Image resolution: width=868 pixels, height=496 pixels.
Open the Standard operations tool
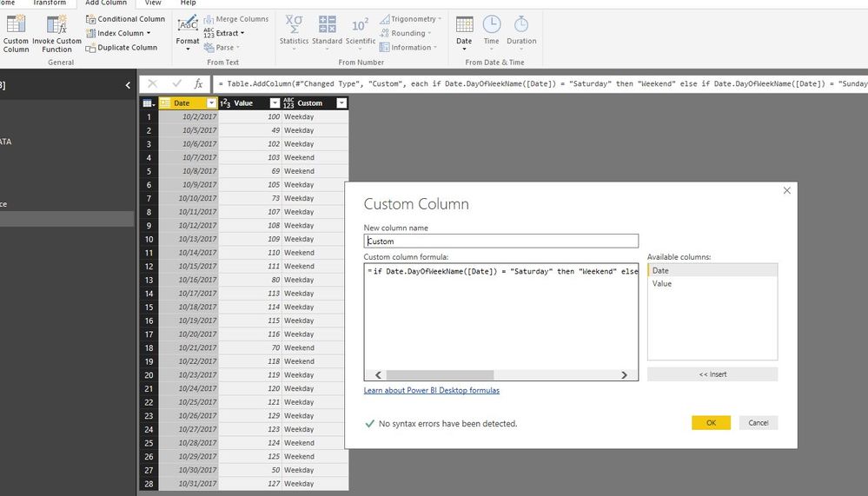328,33
